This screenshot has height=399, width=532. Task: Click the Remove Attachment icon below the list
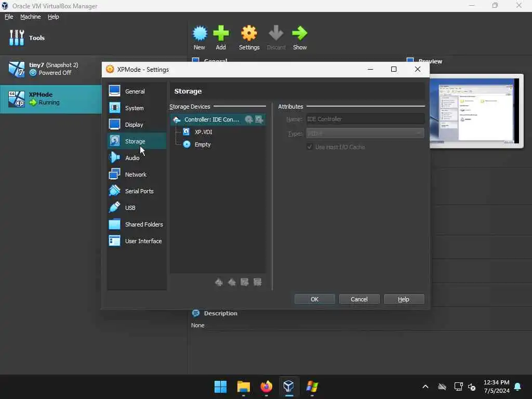[x=258, y=282]
